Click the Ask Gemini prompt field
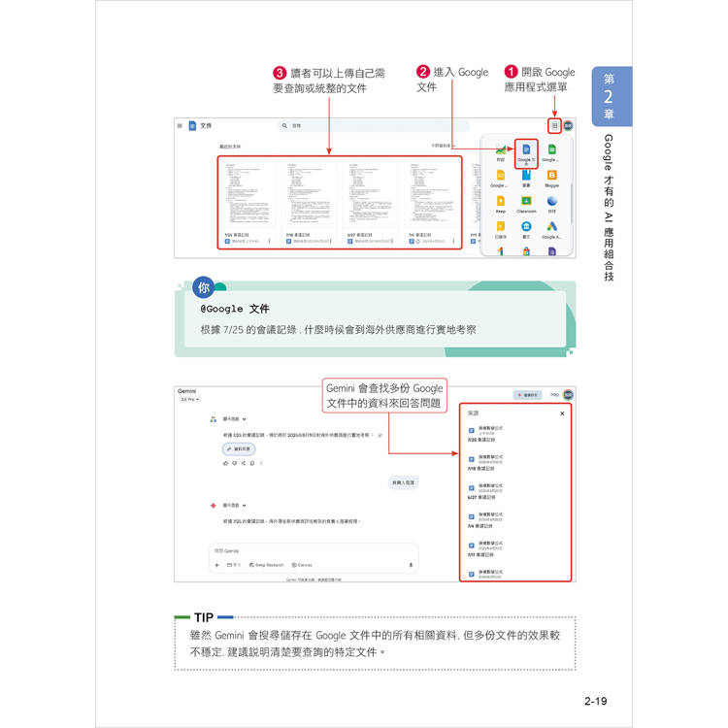This screenshot has width=728, height=728. [x=314, y=551]
